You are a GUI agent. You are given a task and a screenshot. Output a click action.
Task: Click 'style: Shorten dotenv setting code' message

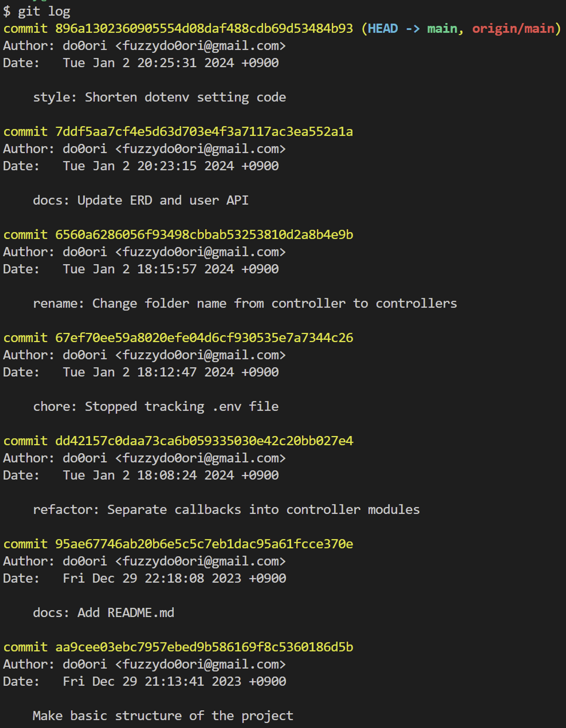(x=159, y=98)
